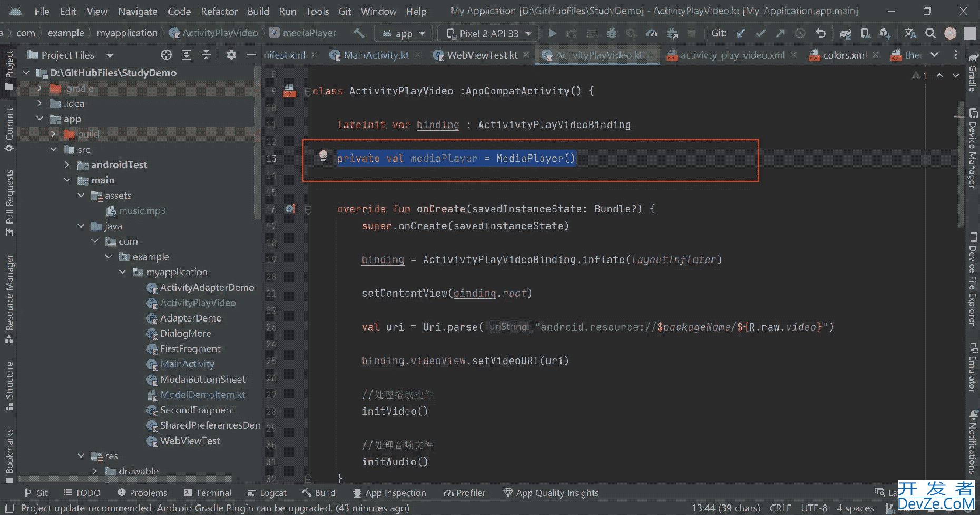Open the Commit side panel
The image size is (980, 515).
[9, 130]
